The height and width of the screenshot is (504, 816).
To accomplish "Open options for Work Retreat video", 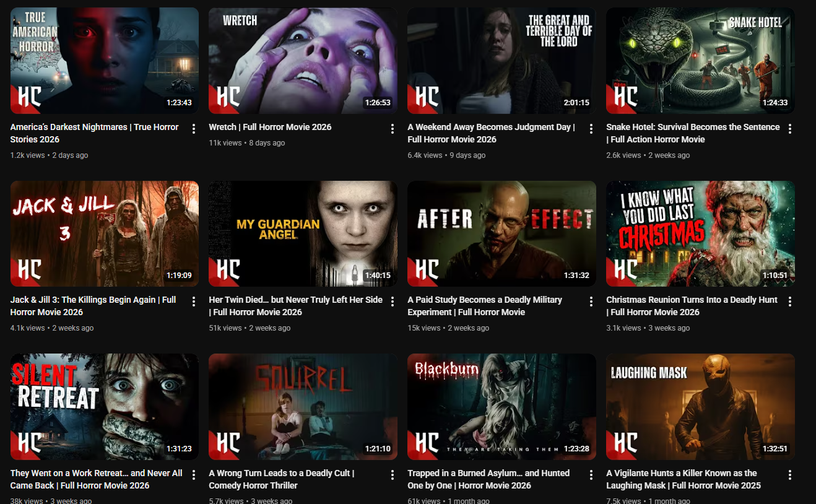I will coord(194,475).
